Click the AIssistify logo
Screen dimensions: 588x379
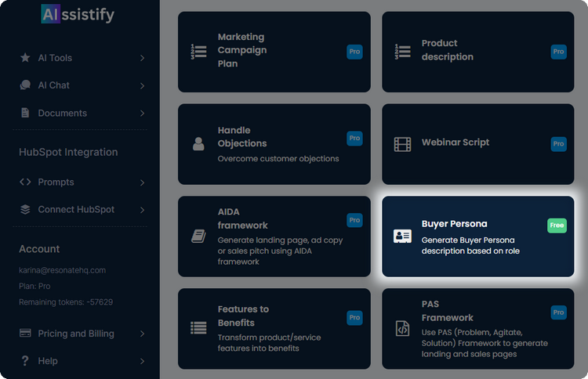click(78, 14)
